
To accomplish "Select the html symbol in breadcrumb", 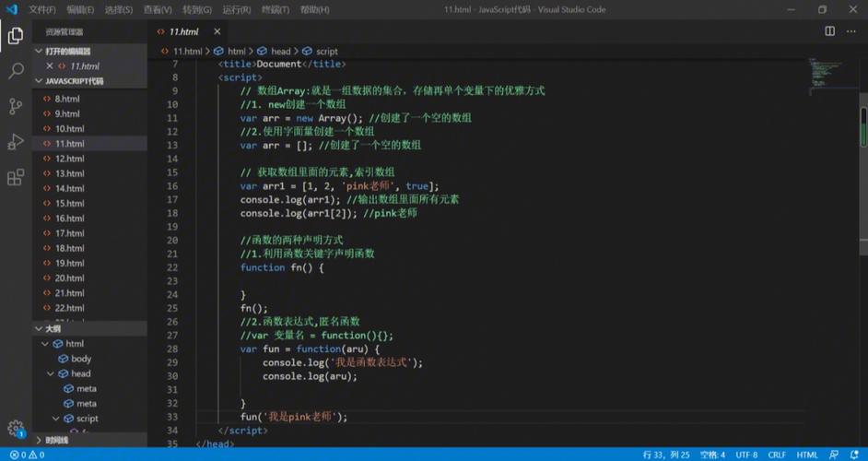I will [x=229, y=51].
